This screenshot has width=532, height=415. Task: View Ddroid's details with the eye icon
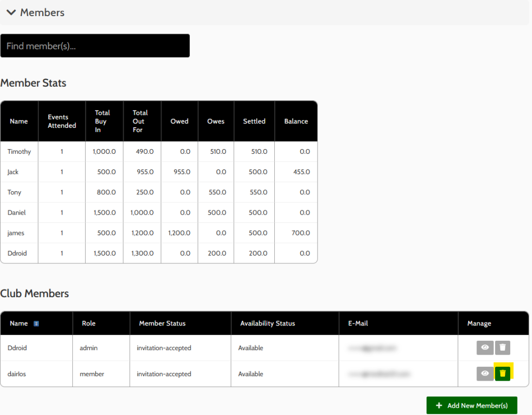[x=485, y=347]
